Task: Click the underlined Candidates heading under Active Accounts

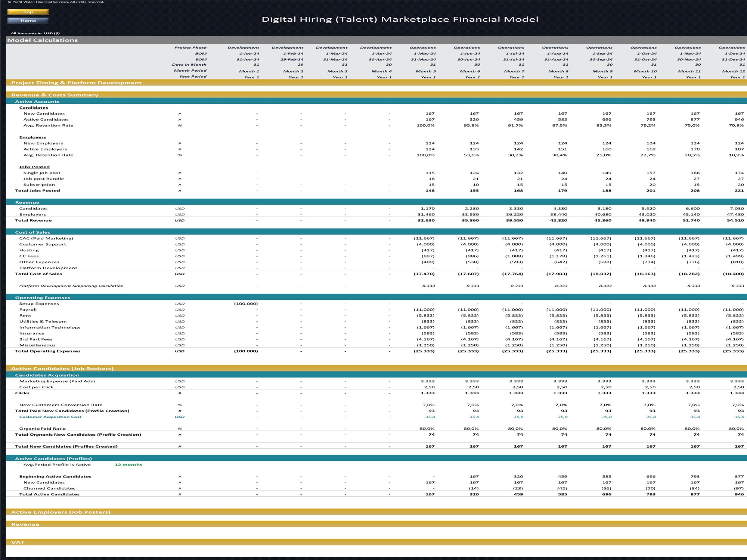Action: [x=34, y=108]
